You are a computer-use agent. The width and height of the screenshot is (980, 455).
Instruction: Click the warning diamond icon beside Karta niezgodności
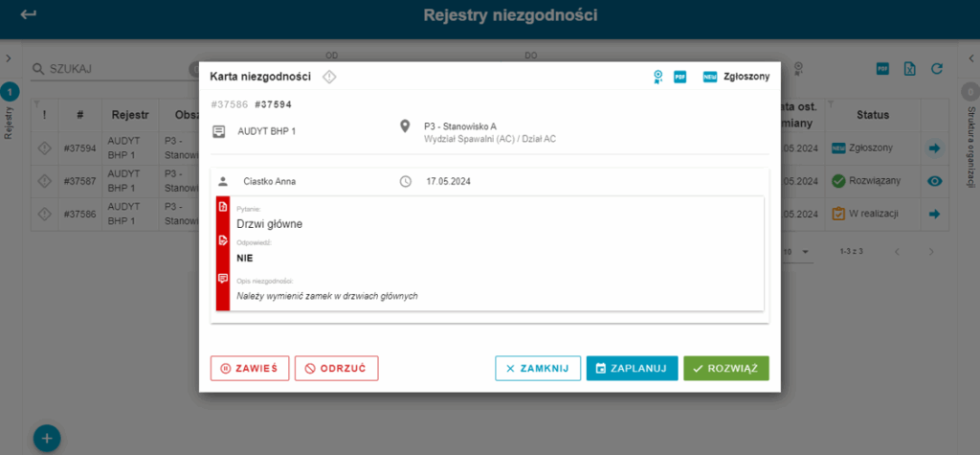coord(329,77)
